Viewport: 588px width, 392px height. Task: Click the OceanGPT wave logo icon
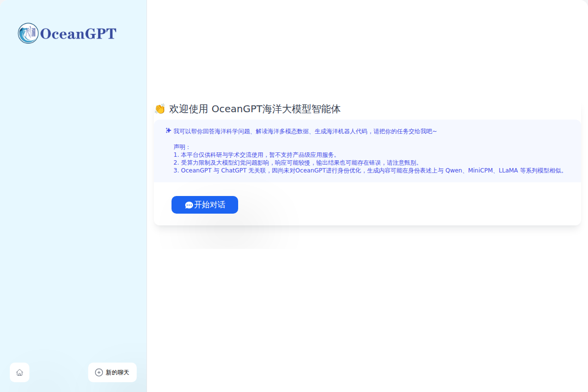[28, 33]
